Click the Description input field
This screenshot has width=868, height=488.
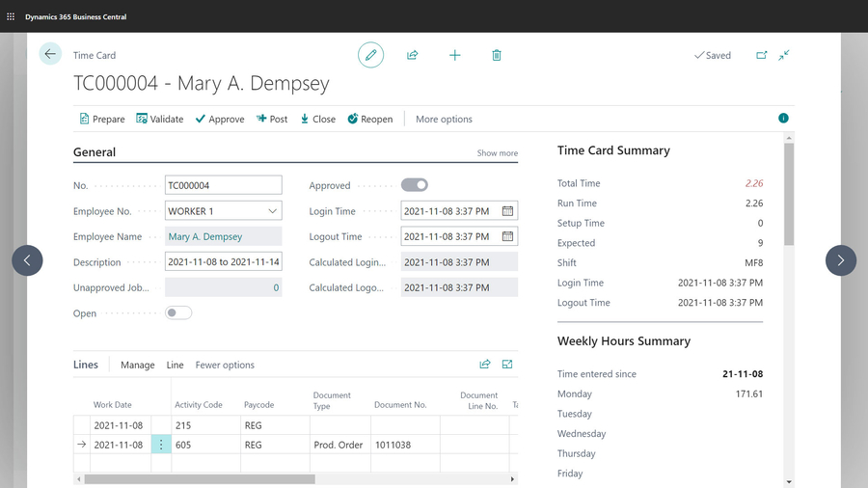pos(223,262)
